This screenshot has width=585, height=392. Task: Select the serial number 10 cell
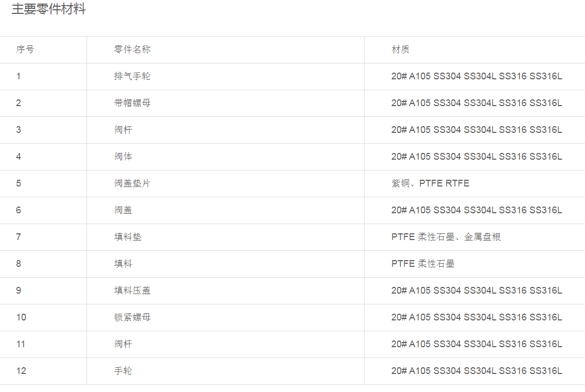(21, 317)
